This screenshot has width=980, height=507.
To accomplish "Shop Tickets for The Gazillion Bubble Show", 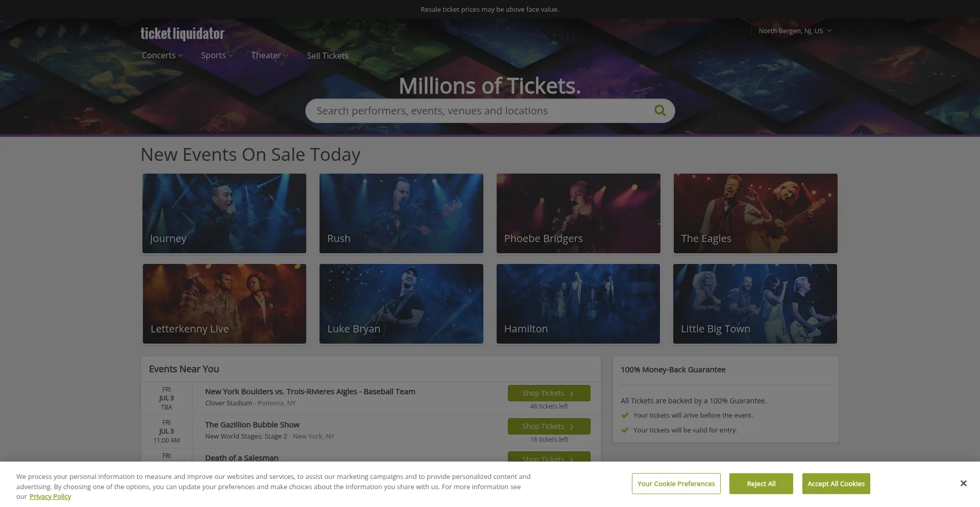I will 549,426.
